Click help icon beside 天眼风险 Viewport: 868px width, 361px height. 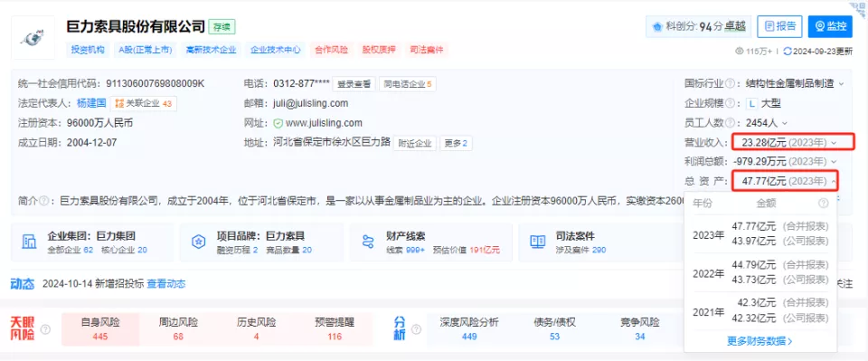[45, 329]
